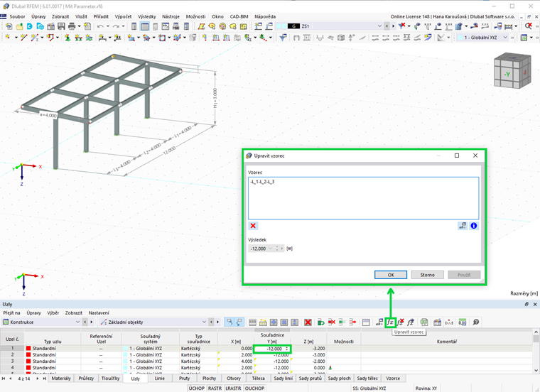Toggle the first highlighted sync selection icon in table toolbar
540x392 pixels.
(229, 322)
